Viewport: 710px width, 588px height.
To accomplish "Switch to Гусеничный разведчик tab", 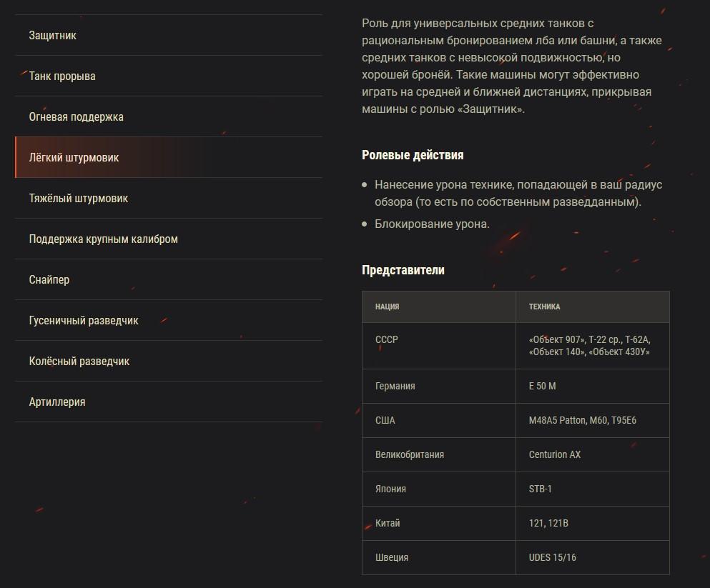I will tap(84, 320).
